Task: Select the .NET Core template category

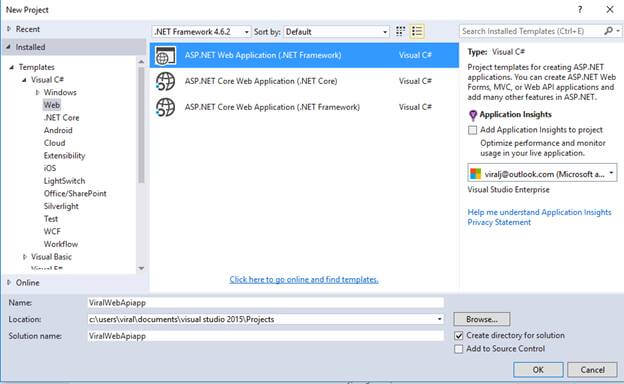Action: (x=61, y=118)
